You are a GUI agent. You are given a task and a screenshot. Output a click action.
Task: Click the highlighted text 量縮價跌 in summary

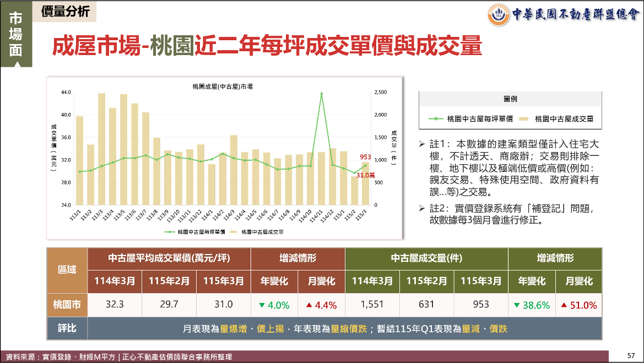click(349, 329)
